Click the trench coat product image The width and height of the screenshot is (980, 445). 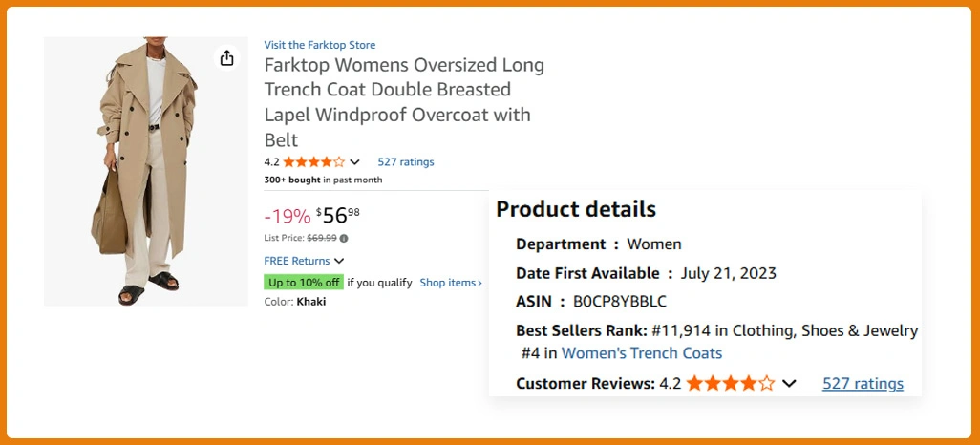tap(145, 172)
